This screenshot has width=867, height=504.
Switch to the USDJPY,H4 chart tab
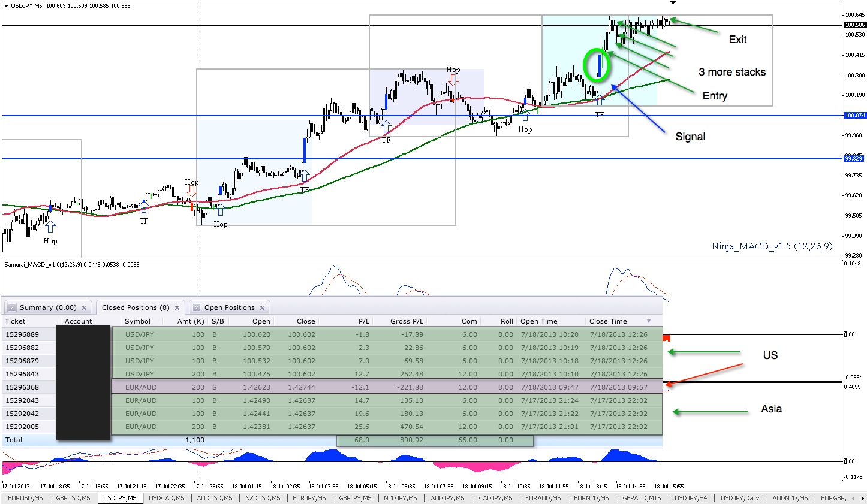[x=691, y=498]
